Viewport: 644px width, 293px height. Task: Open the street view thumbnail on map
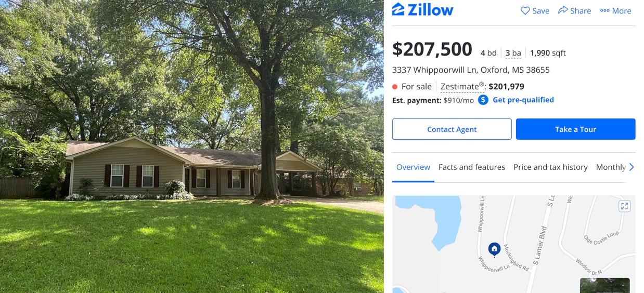click(604, 285)
